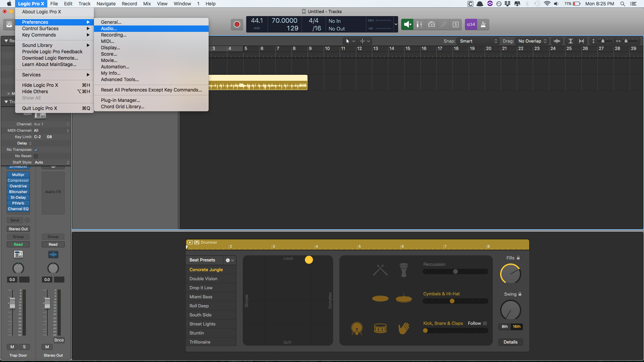Click the Bnce bounce button
The image size is (644, 362).
tap(59, 340)
